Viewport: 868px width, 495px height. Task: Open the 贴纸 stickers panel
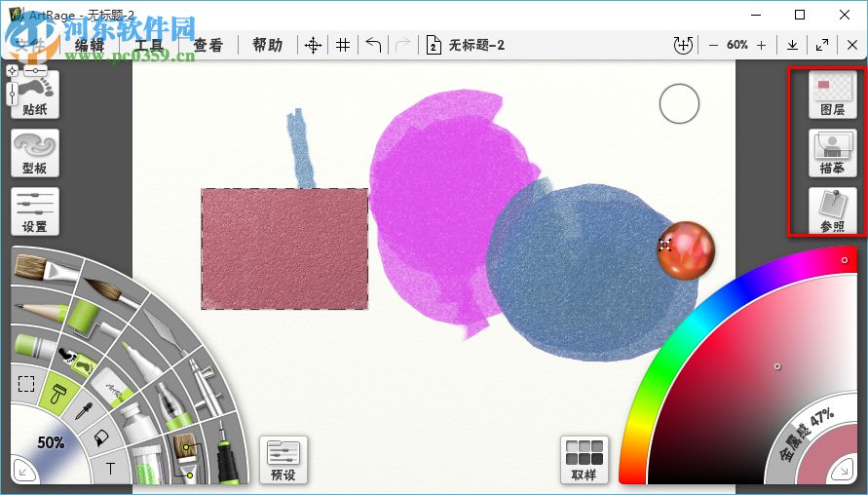pyautogui.click(x=35, y=95)
